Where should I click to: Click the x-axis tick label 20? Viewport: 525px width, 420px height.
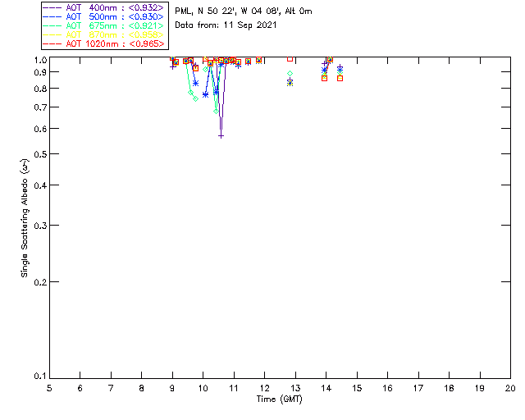(x=510, y=388)
